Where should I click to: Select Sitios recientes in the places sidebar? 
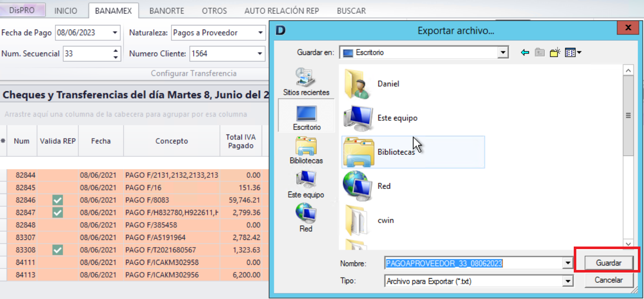306,82
